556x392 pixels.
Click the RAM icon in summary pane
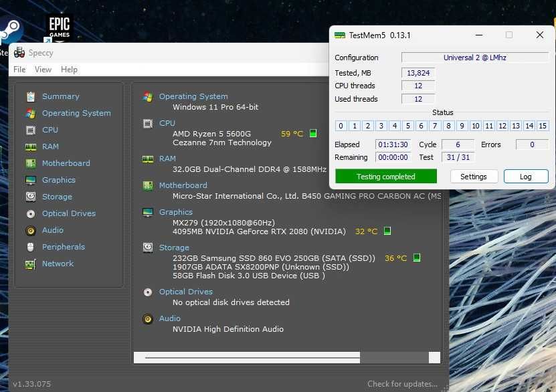coord(148,159)
